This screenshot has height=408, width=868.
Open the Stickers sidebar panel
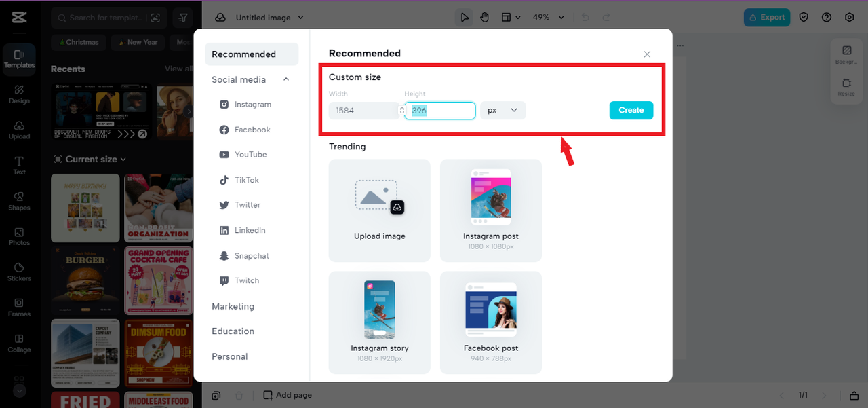(19, 272)
